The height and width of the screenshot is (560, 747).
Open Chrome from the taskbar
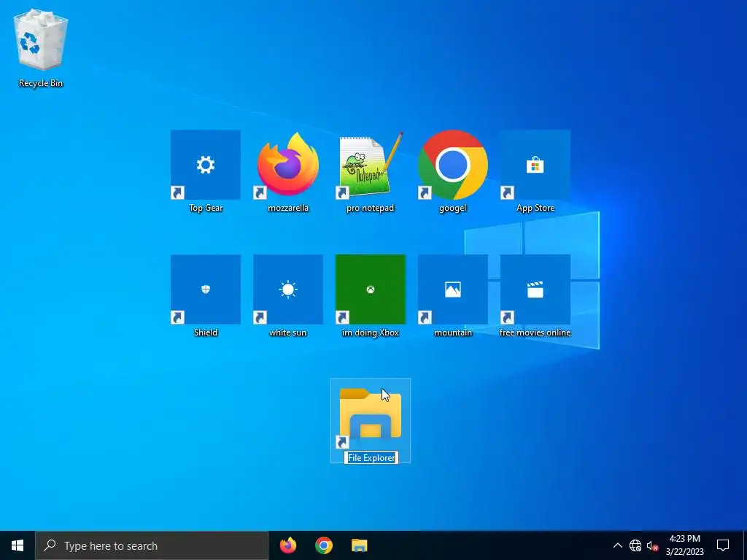pyautogui.click(x=323, y=545)
